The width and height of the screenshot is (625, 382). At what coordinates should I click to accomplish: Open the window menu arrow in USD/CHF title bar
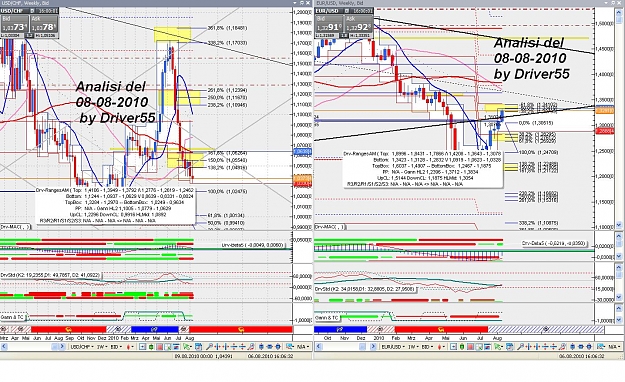[x=296, y=3]
